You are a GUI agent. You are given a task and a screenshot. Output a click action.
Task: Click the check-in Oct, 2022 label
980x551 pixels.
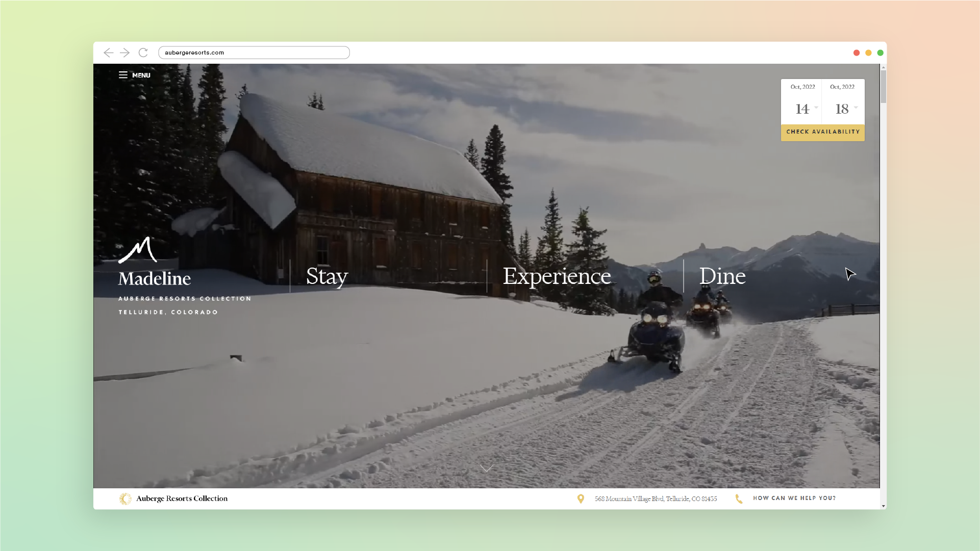tap(802, 87)
